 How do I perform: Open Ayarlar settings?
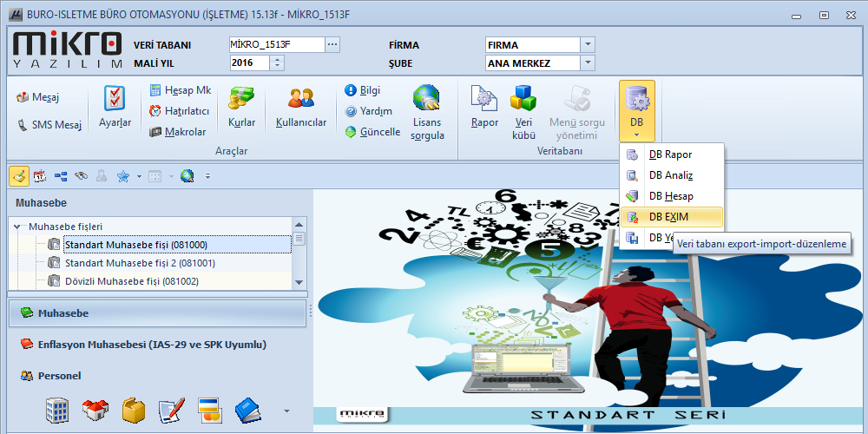point(115,108)
